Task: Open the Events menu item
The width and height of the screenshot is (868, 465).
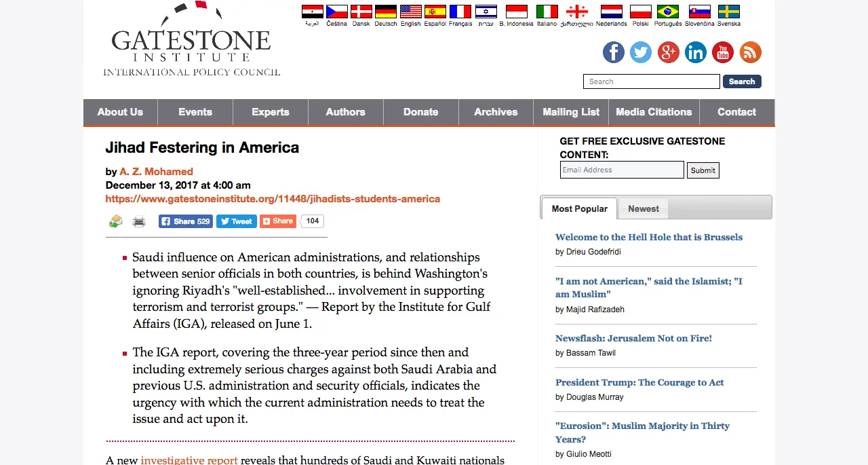Action: (195, 112)
